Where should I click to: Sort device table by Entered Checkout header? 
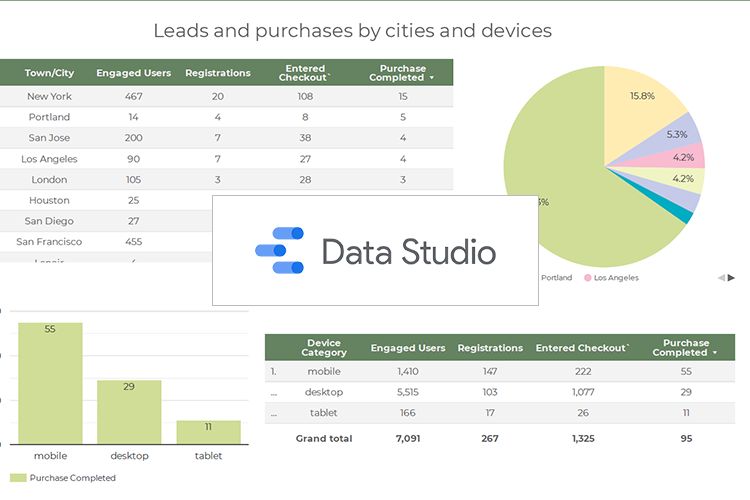click(x=583, y=348)
